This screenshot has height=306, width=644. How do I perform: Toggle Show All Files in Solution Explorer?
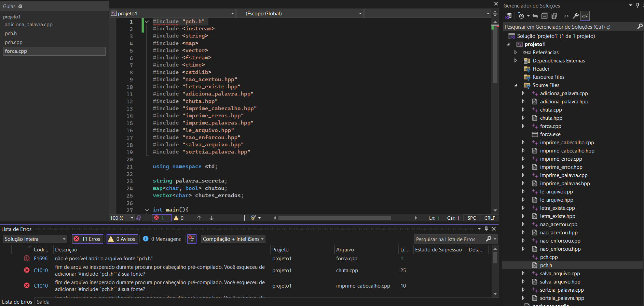pyautogui.click(x=554, y=16)
